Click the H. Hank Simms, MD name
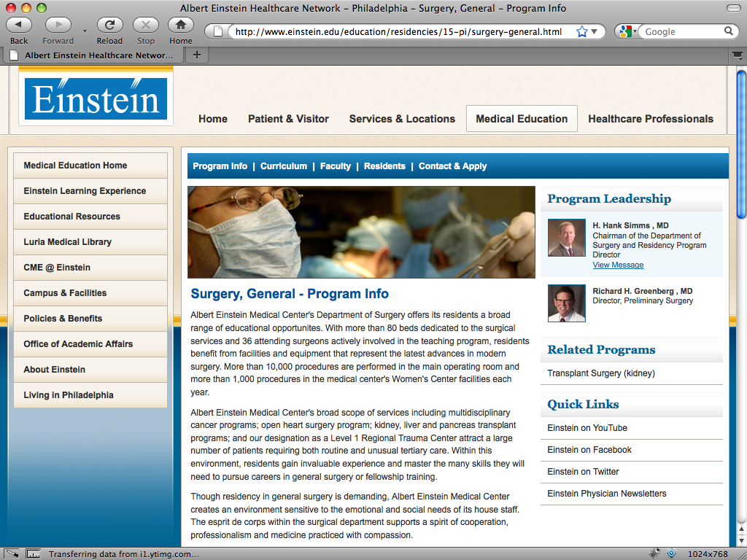This screenshot has height=560, width=747. click(x=630, y=226)
